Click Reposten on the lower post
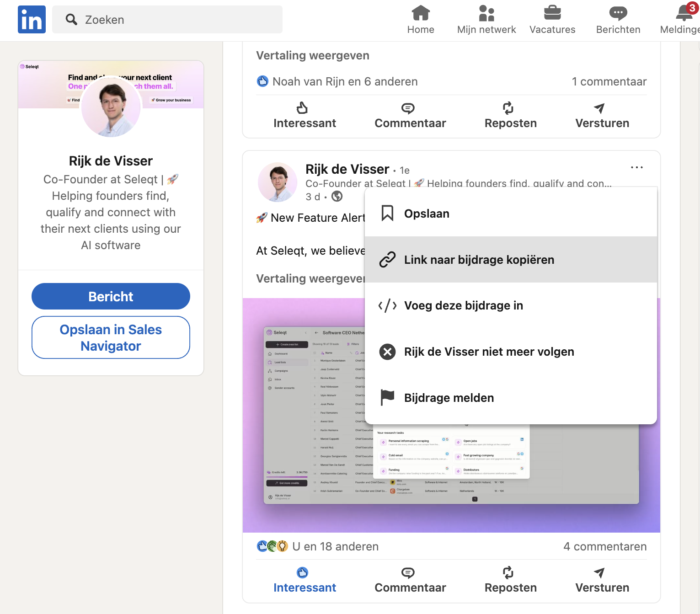 [x=510, y=580]
